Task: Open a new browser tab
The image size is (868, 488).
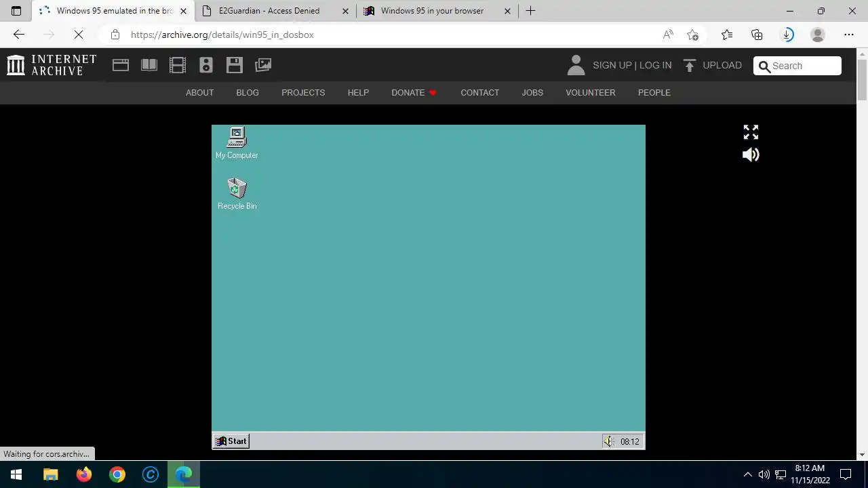Action: point(530,11)
